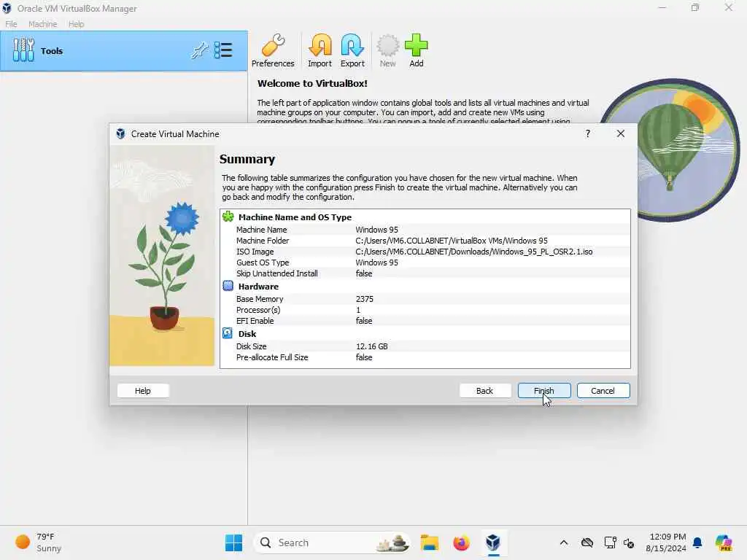747x560 pixels.
Task: Click the Disk section icon
Action: [x=228, y=333]
